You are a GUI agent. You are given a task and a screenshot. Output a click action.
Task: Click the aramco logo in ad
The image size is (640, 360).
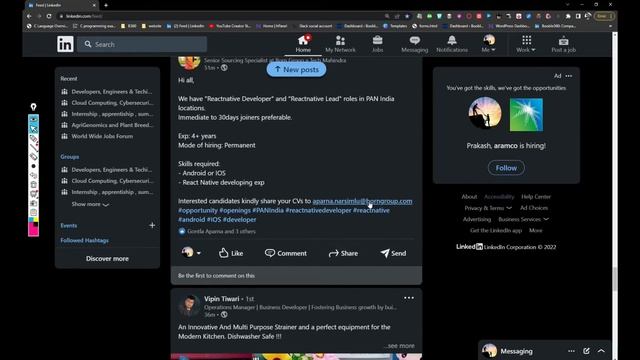(526, 115)
